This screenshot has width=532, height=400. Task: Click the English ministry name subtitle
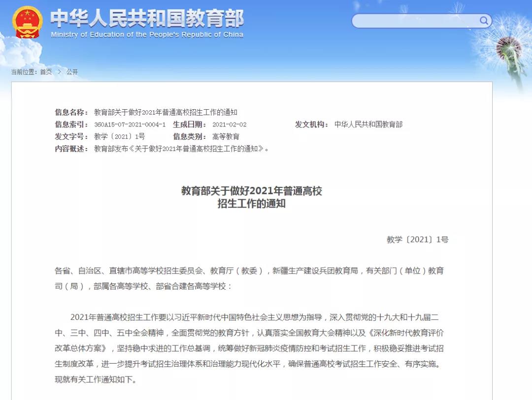click(147, 34)
